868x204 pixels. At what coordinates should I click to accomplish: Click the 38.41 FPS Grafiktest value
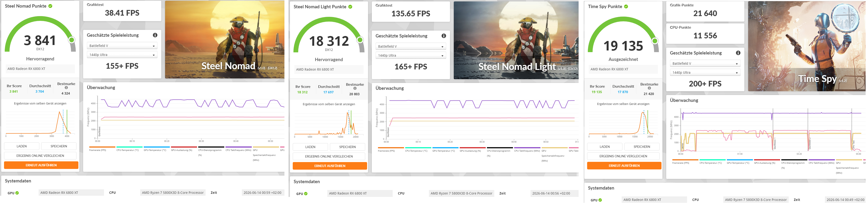pyautogui.click(x=122, y=13)
